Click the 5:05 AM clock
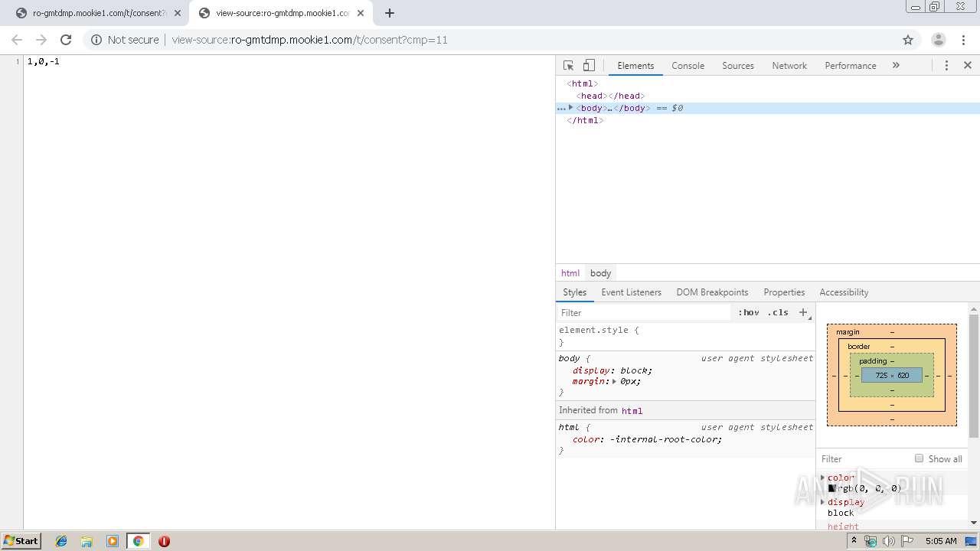The image size is (980, 551). [x=941, y=541]
